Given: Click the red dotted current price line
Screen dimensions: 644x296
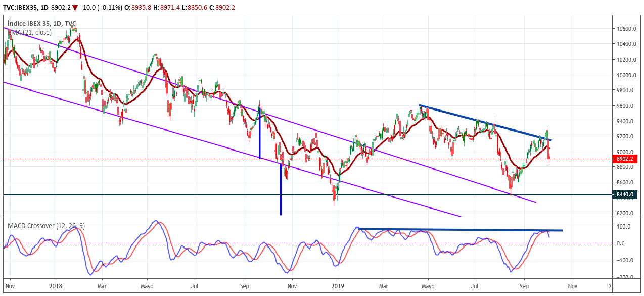Looking at the screenshot, I should [307, 159].
